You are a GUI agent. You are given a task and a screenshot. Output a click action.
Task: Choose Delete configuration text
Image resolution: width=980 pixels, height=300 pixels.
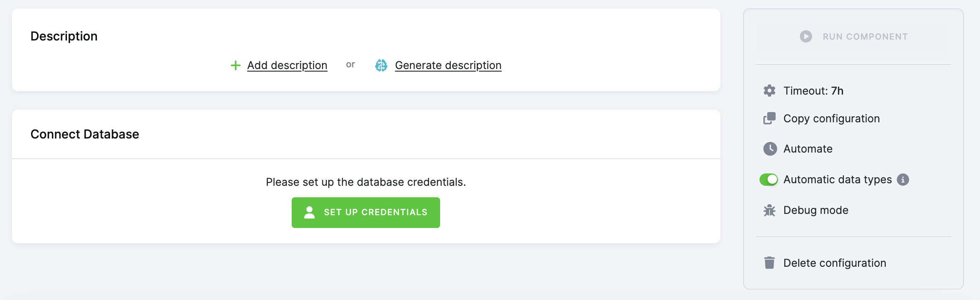(834, 263)
